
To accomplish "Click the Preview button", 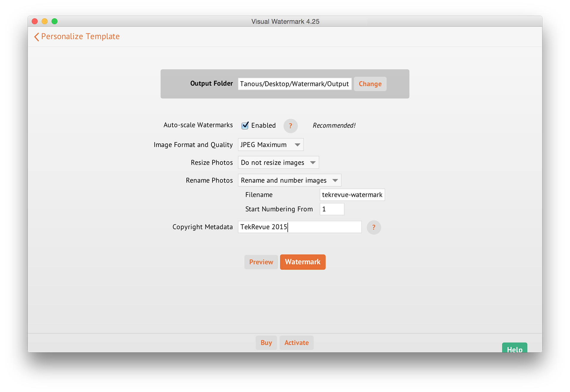I will point(261,262).
